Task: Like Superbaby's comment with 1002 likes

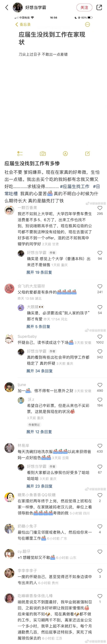Action: click(100, 337)
